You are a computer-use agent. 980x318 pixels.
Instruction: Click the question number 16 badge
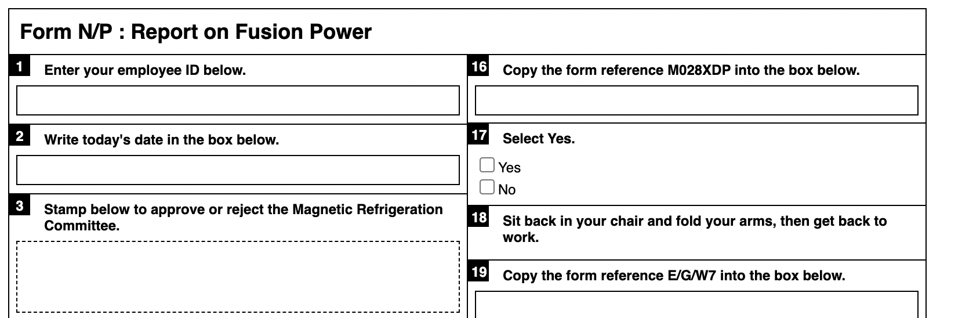pos(479,67)
